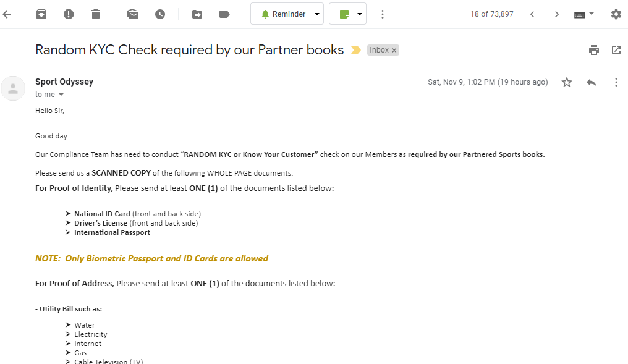Archive this email
This screenshot has height=364, width=628.
click(x=41, y=14)
